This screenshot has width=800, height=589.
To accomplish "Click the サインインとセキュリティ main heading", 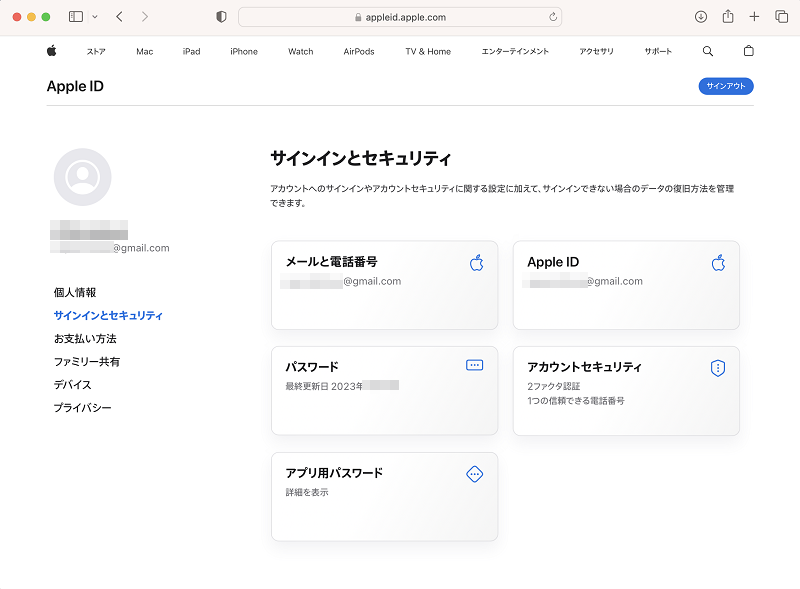I will [361, 158].
